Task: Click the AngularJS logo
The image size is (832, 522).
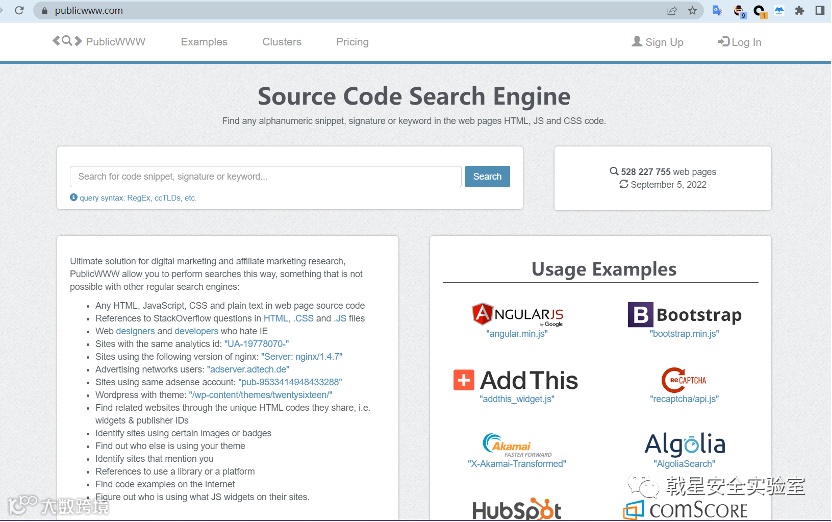Action: click(517, 315)
